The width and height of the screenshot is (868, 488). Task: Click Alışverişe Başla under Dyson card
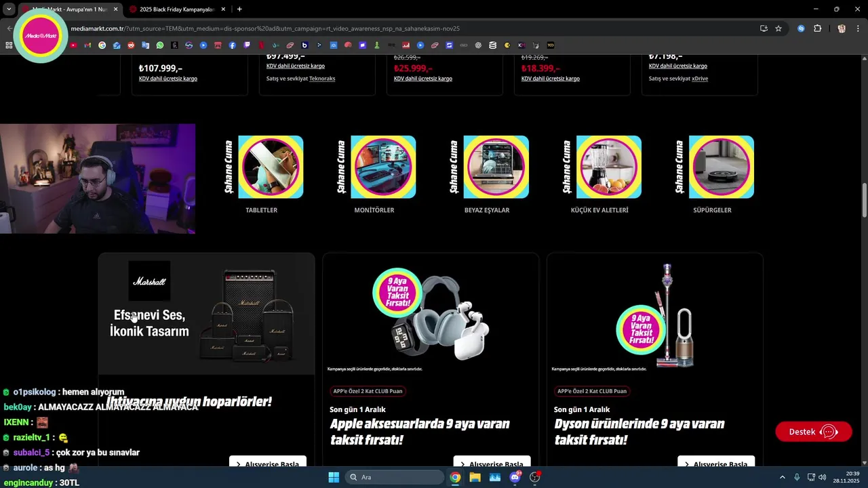[x=716, y=463]
